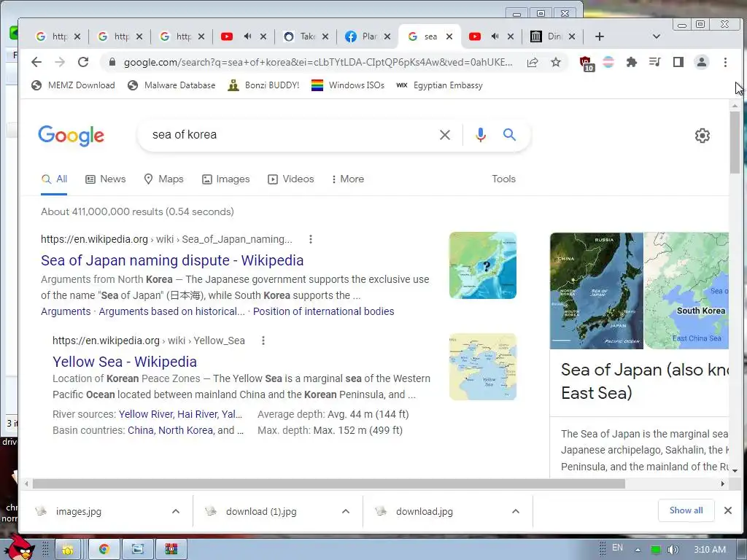
Task: Show hidden system tray icons
Action: tap(638, 550)
